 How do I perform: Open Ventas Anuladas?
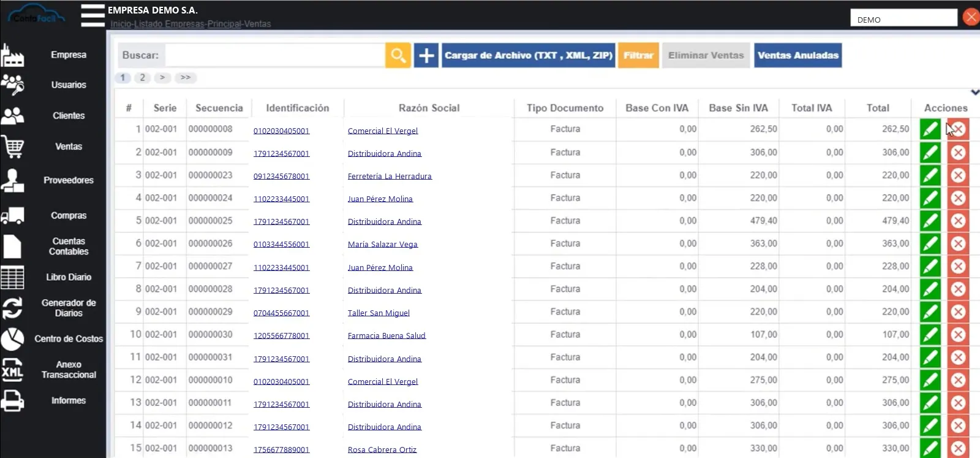point(798,55)
